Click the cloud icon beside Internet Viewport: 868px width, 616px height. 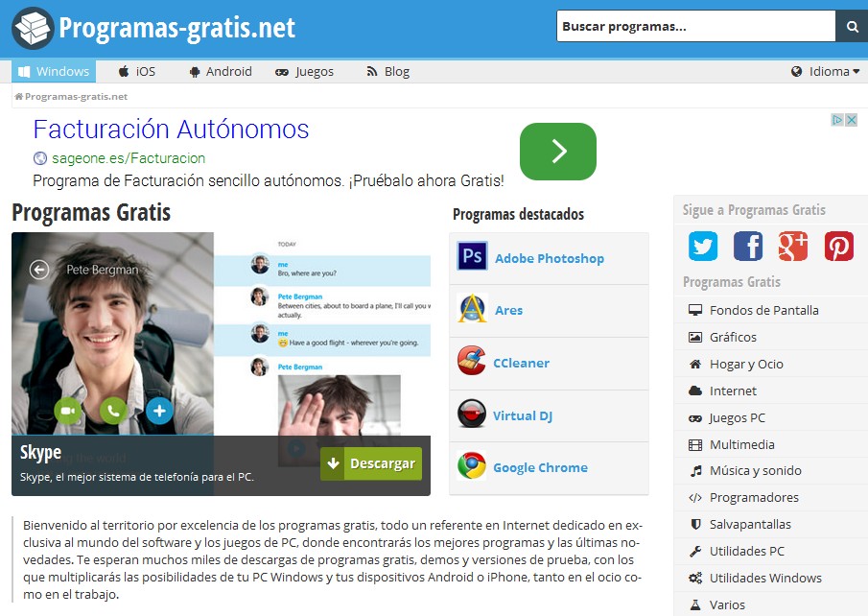(695, 391)
